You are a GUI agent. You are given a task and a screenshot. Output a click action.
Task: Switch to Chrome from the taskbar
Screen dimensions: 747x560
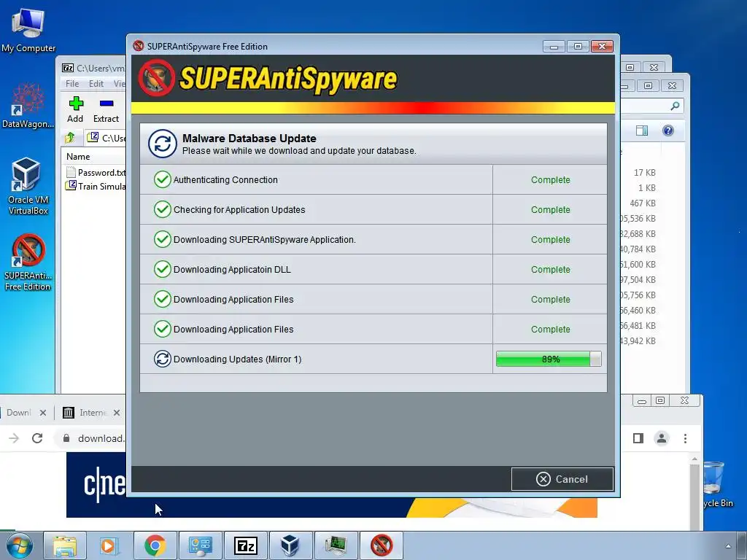(155, 545)
